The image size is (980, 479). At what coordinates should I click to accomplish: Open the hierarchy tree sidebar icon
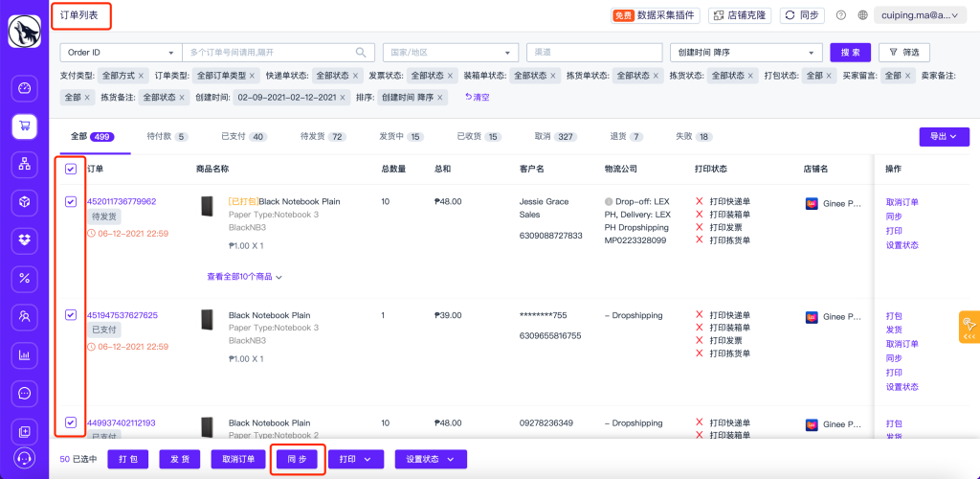(24, 165)
